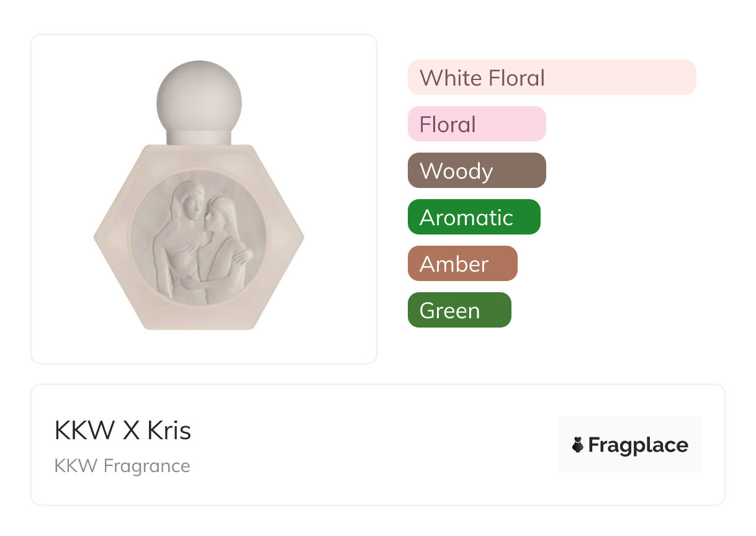Image resolution: width=756 pixels, height=536 pixels.
Task: Choose the brown Woody accord bar
Action: [x=476, y=171]
